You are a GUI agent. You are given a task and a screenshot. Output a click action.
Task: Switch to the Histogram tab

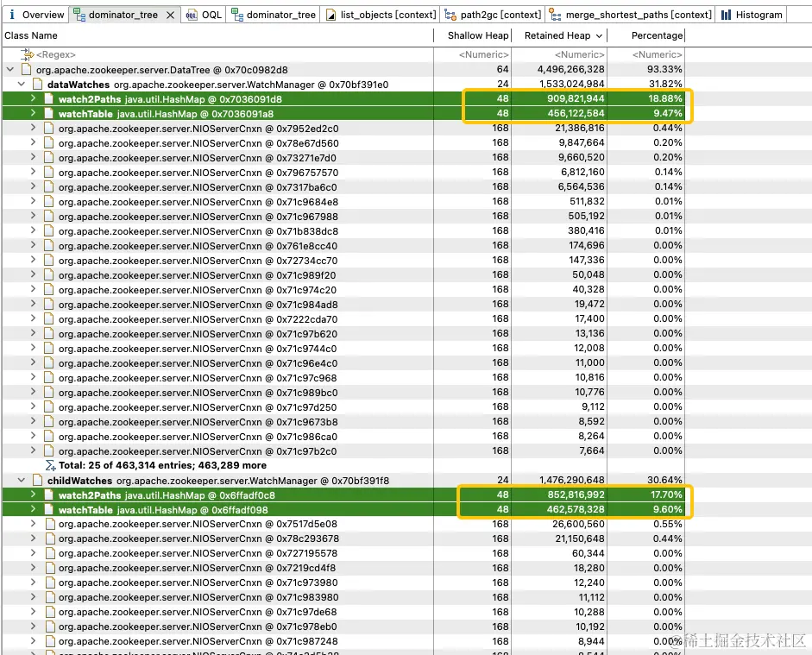(752, 15)
